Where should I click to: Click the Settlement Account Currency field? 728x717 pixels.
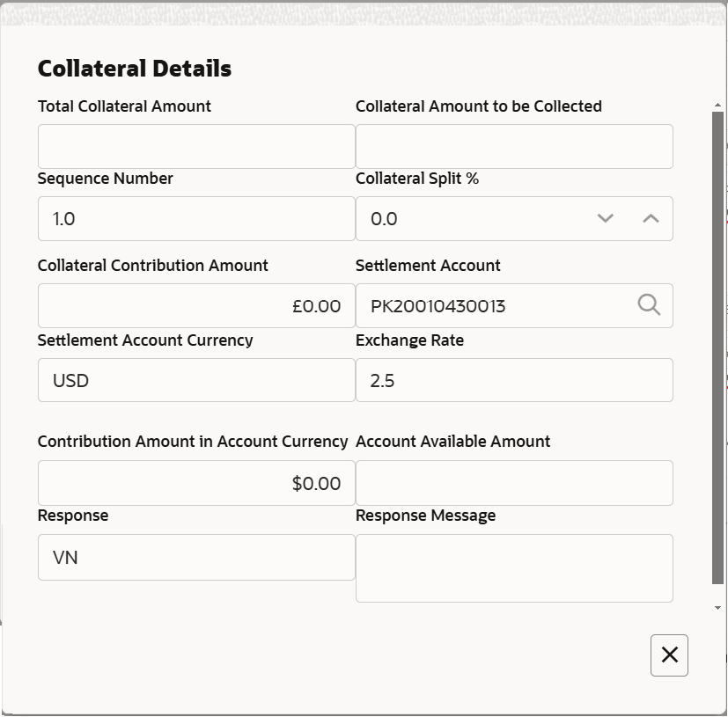[196, 380]
